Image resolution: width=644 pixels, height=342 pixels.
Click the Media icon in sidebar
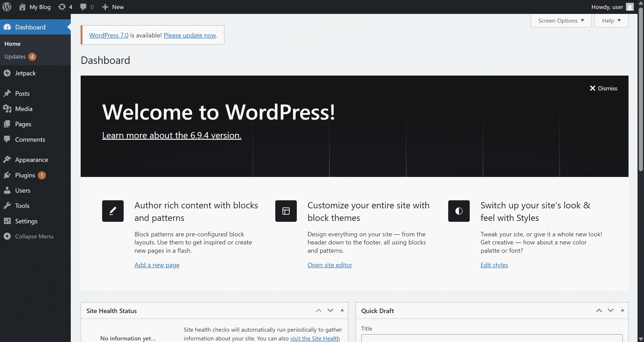(7, 109)
